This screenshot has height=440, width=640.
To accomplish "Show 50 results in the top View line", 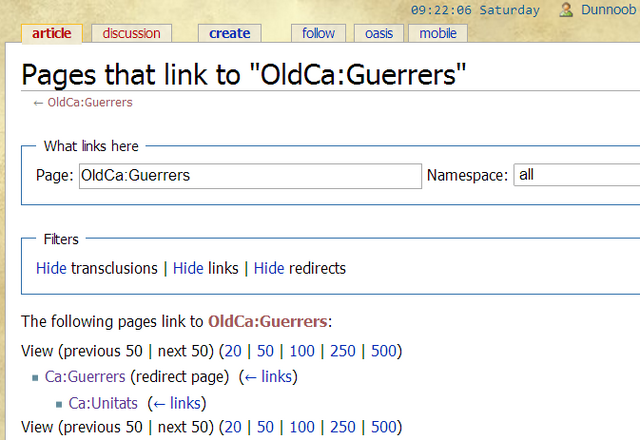I will 265,351.
